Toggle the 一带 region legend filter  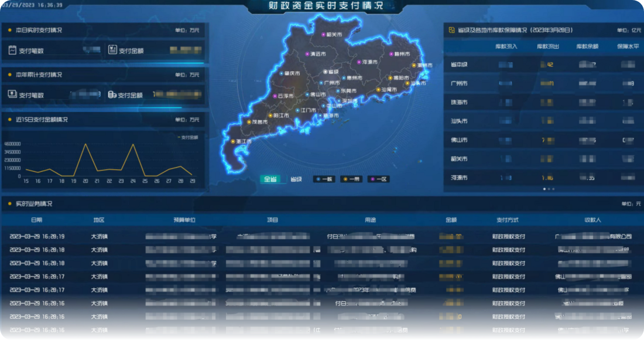[x=351, y=179]
